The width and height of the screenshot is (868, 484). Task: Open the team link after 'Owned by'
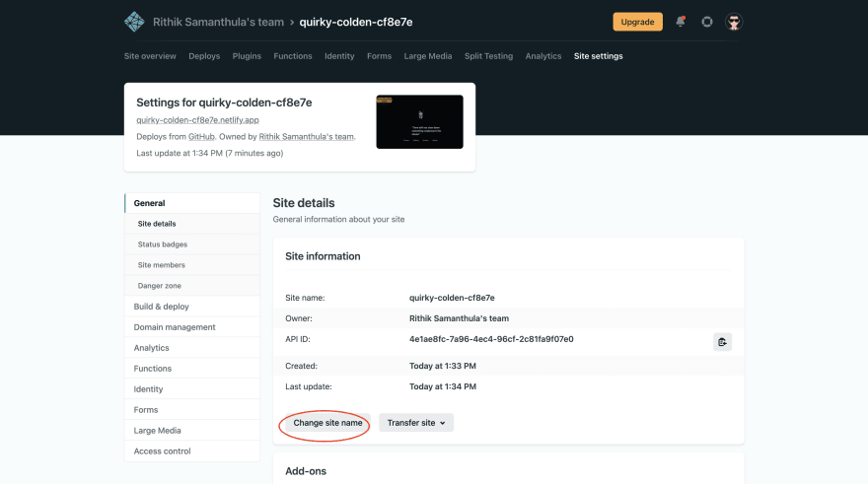tap(306, 137)
